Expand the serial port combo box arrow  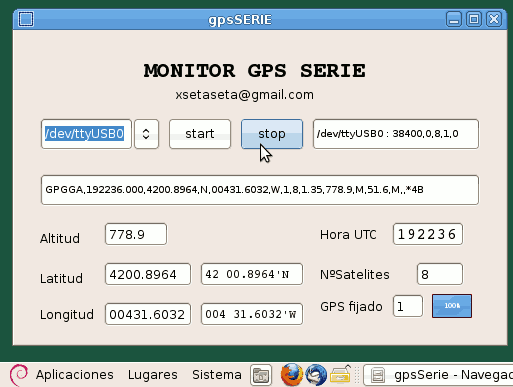tap(146, 134)
